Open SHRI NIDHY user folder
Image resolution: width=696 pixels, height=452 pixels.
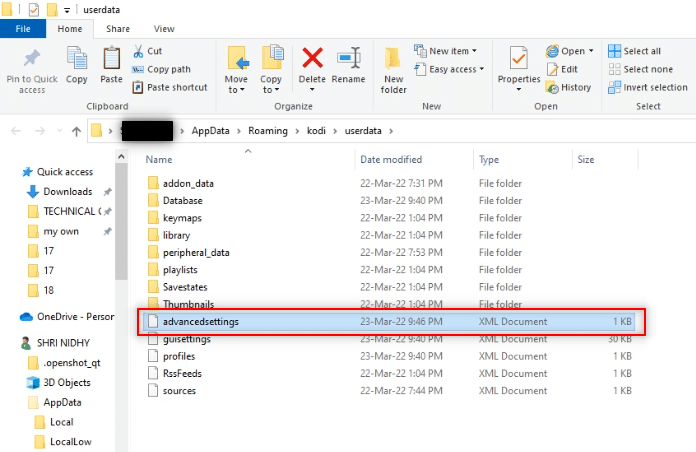(x=63, y=343)
